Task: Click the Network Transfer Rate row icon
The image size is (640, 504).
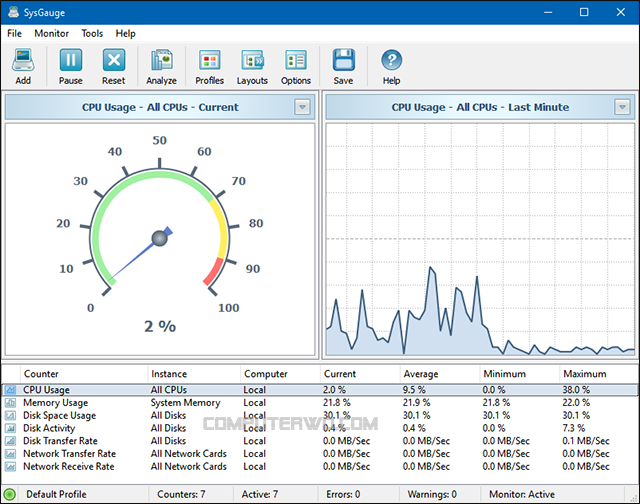Action: [10, 454]
